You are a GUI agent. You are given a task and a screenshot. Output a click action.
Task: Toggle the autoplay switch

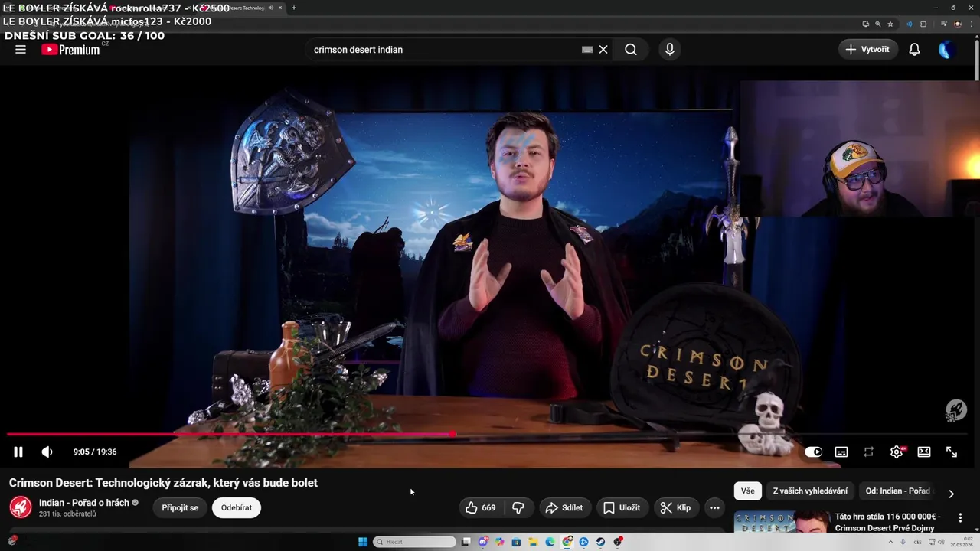click(x=813, y=452)
